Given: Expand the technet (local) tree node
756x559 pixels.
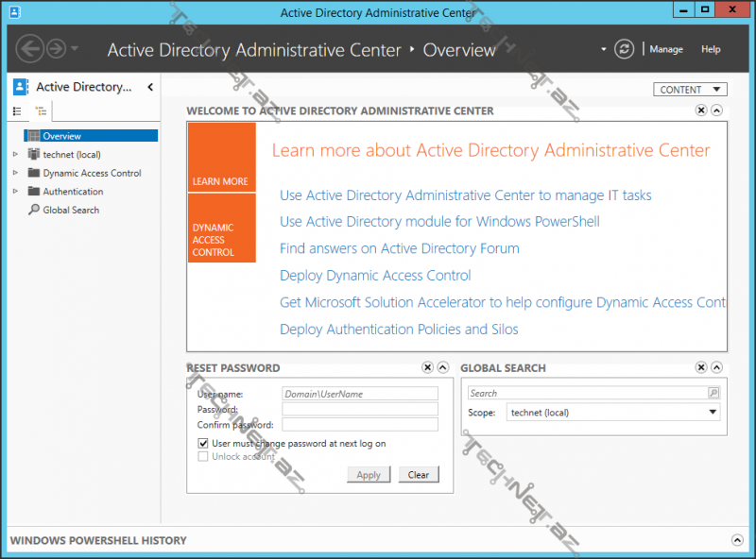Looking at the screenshot, I should pyautogui.click(x=15, y=154).
